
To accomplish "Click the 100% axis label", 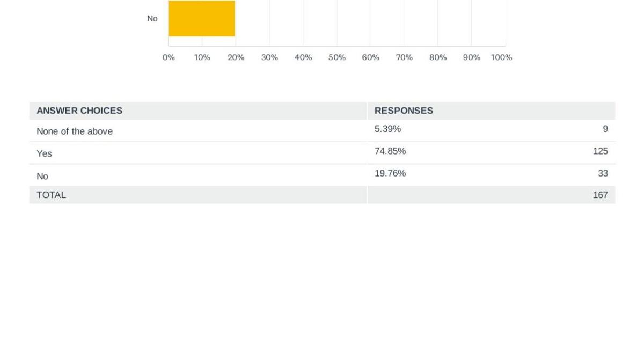I will click(501, 57).
